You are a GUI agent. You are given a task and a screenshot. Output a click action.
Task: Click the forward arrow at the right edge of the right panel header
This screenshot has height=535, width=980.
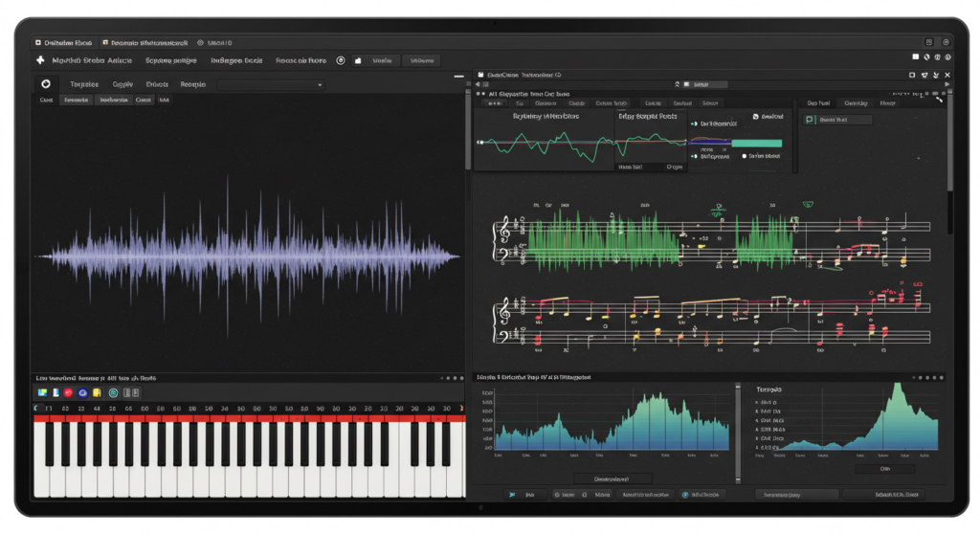947,84
